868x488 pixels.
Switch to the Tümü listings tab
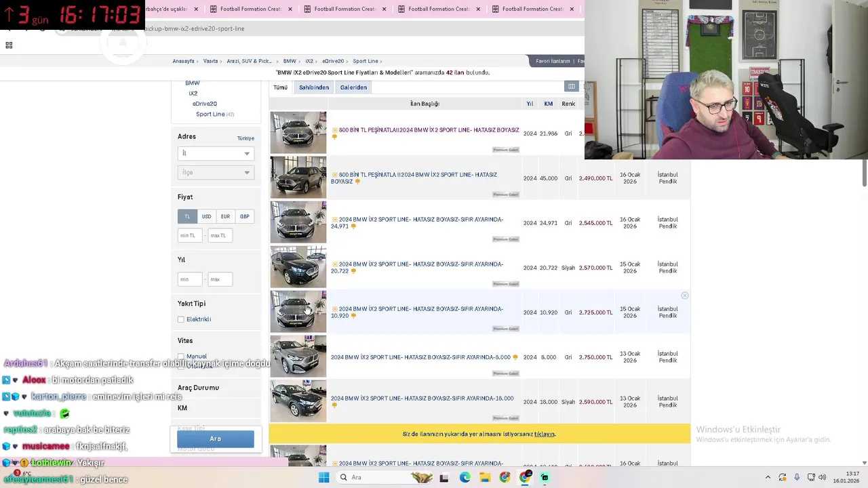click(280, 87)
